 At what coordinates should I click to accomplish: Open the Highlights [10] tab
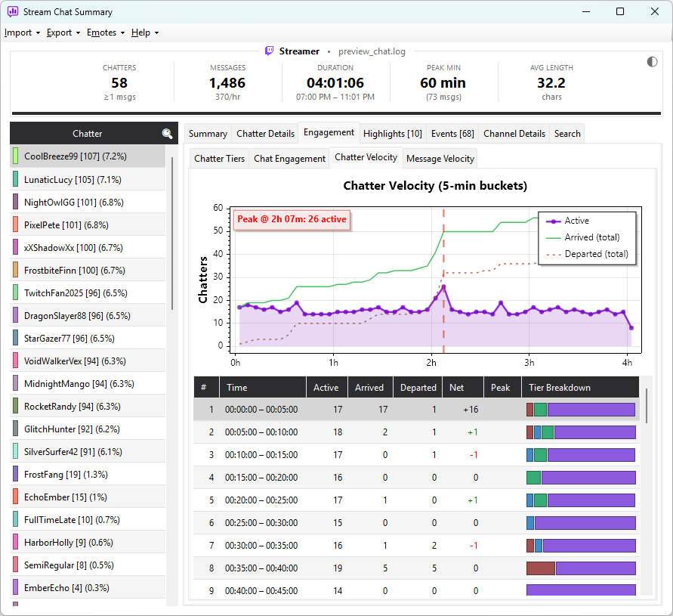coord(392,134)
